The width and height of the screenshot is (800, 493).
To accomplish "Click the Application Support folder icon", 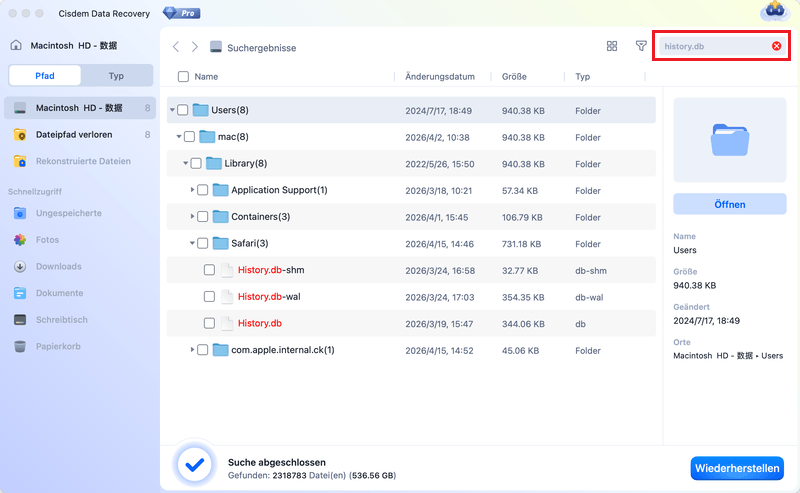I will pyautogui.click(x=220, y=190).
